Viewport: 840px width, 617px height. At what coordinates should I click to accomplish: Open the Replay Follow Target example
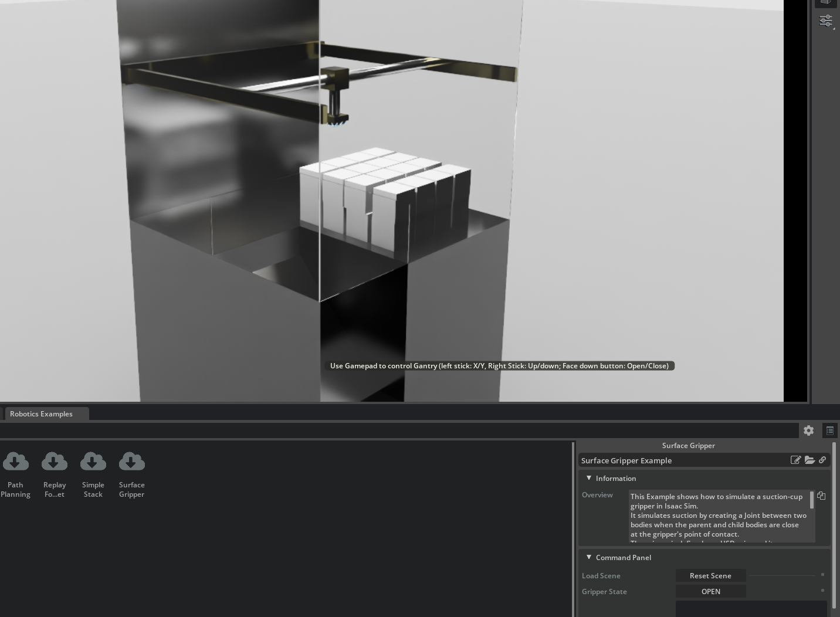54,461
